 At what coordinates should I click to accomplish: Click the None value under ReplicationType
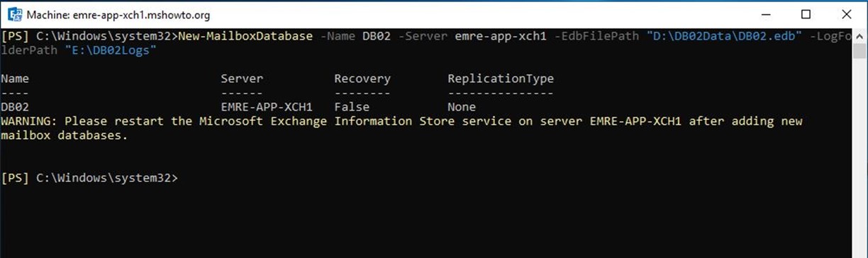pyautogui.click(x=462, y=107)
